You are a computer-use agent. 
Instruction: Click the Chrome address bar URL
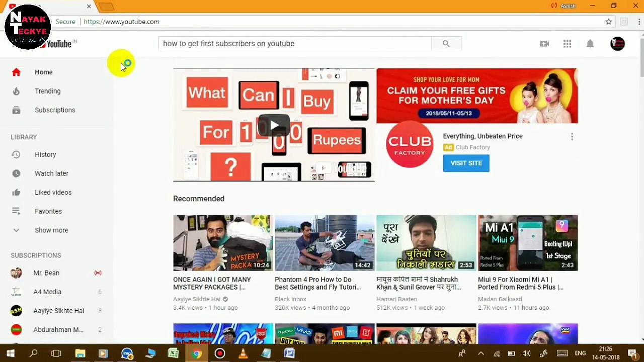click(121, 22)
